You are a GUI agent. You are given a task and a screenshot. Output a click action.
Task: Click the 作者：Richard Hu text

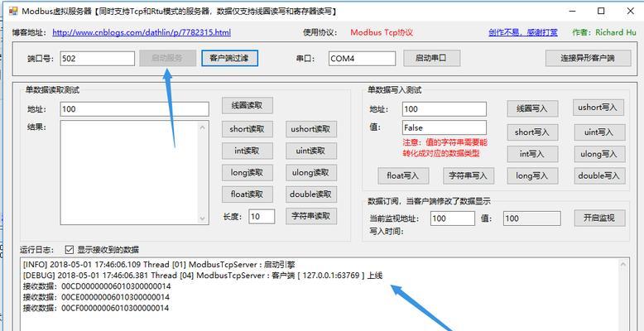(x=603, y=32)
